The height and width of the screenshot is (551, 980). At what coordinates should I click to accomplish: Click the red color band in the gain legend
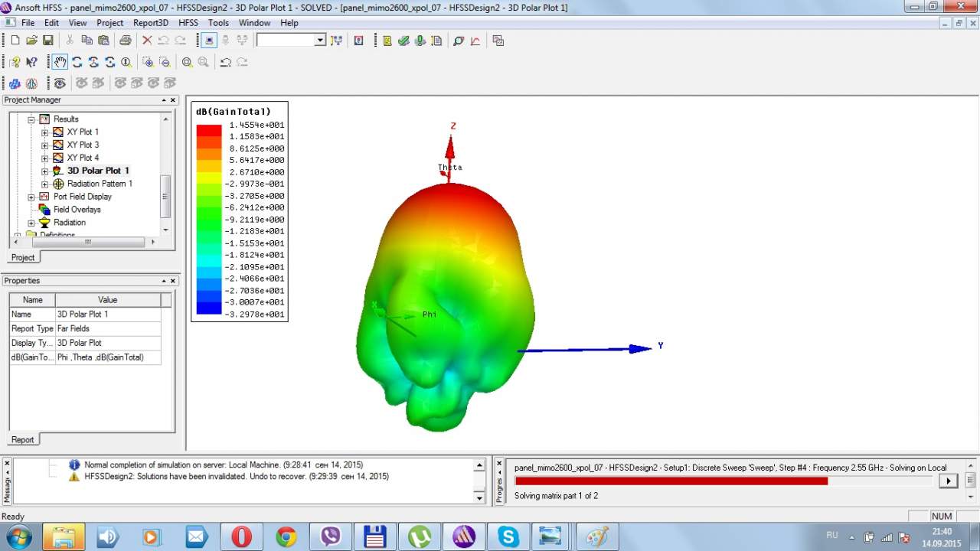(208, 131)
